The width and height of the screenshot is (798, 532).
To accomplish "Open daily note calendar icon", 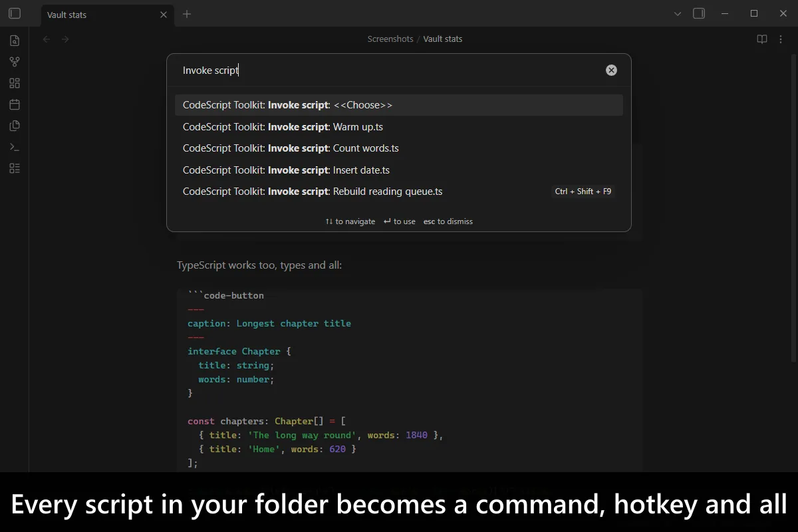I will (15, 104).
